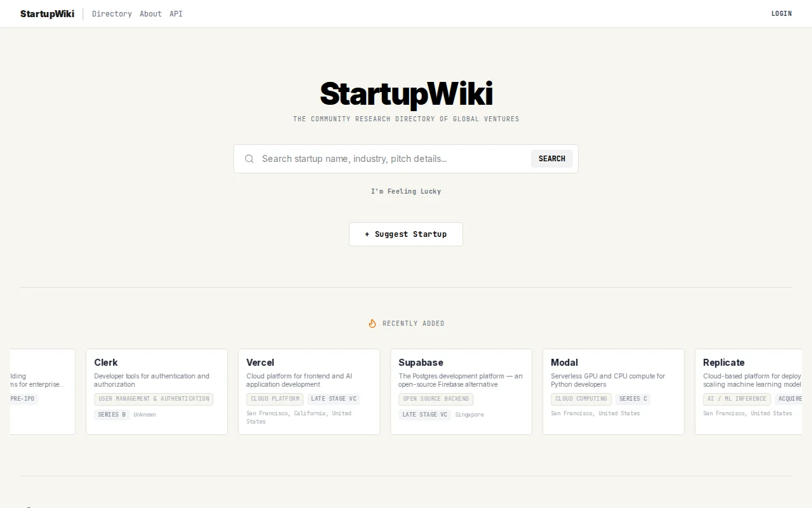Open the Vercel card title

point(260,363)
